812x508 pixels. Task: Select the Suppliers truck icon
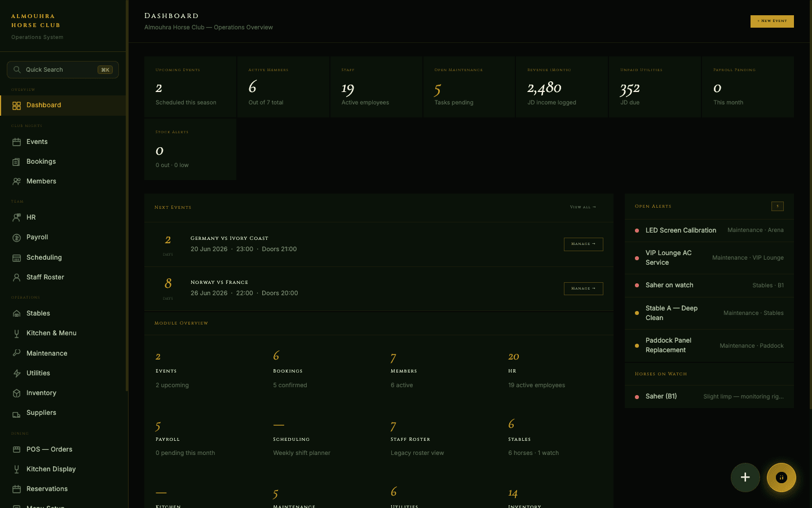[16, 413]
